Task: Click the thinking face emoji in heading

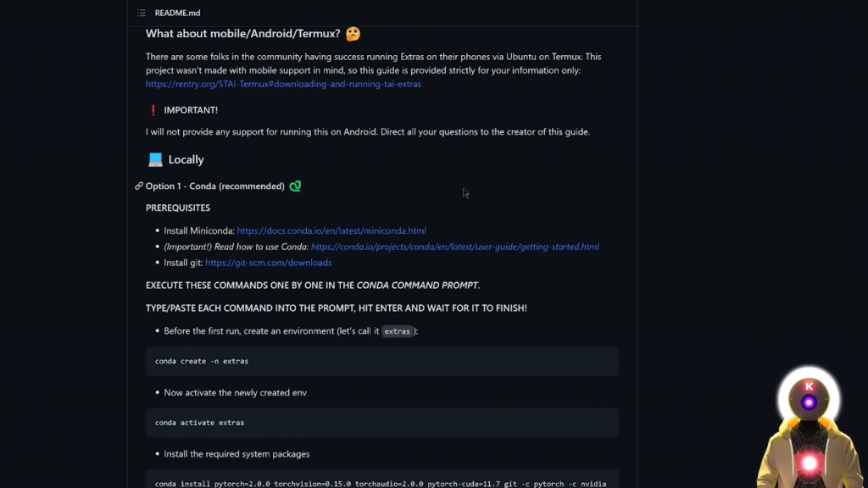Action: point(353,34)
